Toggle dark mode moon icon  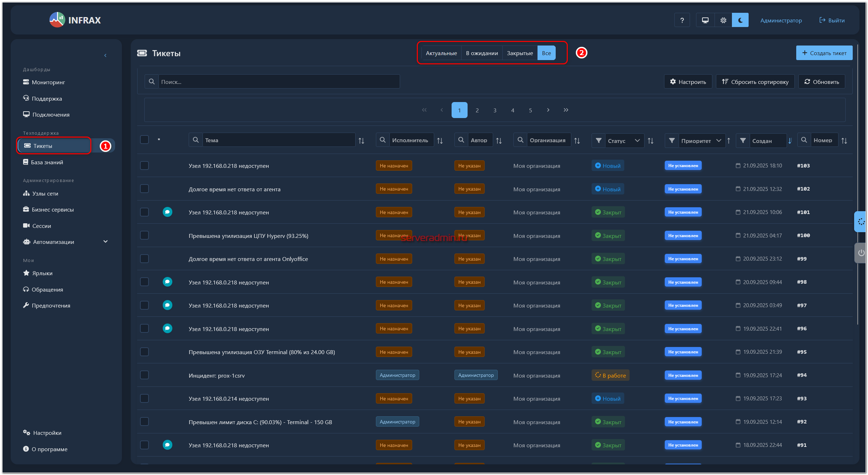(x=740, y=20)
